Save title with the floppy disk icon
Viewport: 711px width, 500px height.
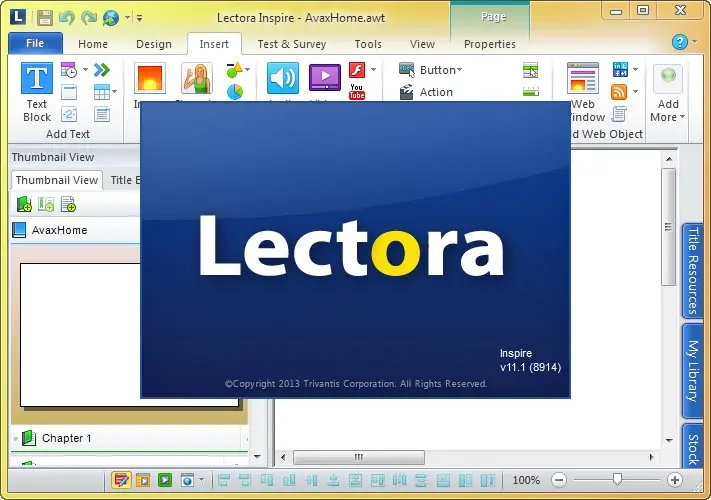click(x=45, y=18)
